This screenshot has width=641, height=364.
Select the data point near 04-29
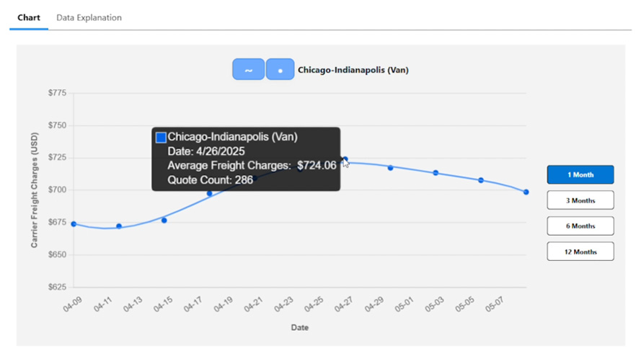coord(390,167)
